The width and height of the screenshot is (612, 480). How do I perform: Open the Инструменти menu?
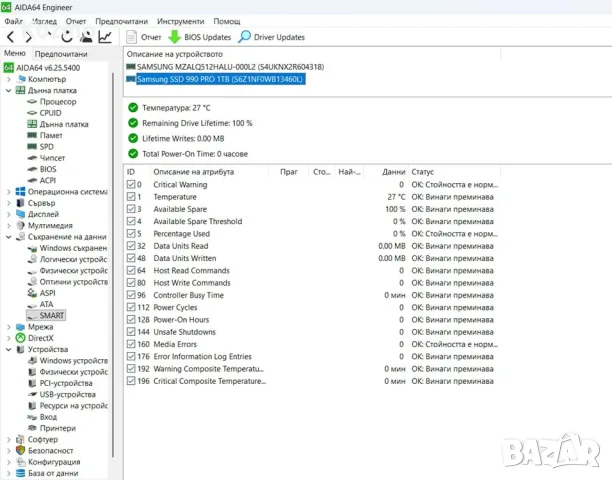point(180,21)
